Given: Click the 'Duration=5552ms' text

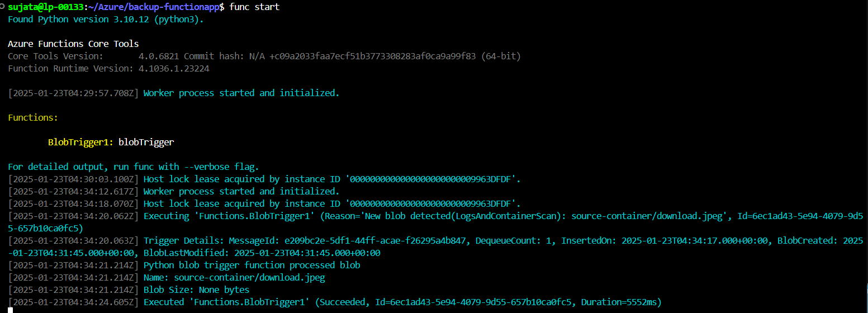Looking at the screenshot, I should coord(619,302).
